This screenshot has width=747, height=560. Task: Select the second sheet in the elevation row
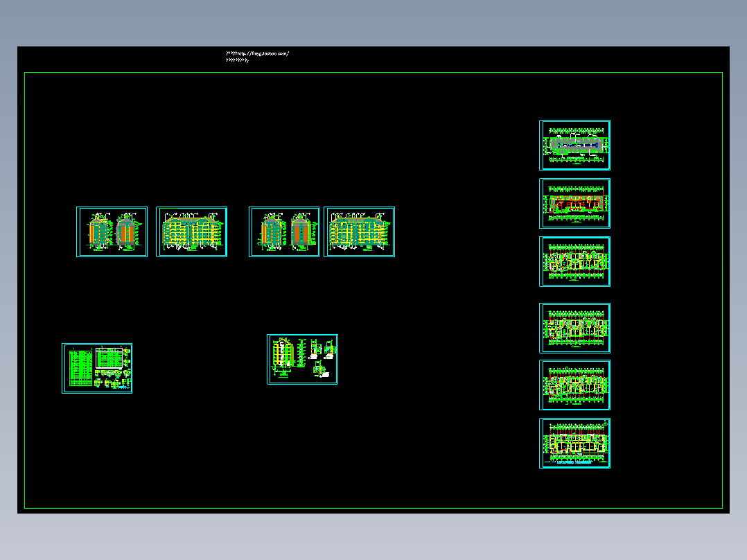[191, 231]
